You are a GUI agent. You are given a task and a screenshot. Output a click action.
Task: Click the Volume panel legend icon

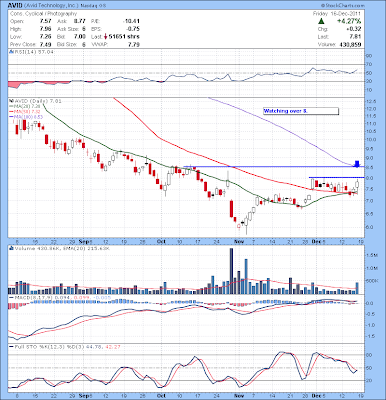click(x=10, y=249)
